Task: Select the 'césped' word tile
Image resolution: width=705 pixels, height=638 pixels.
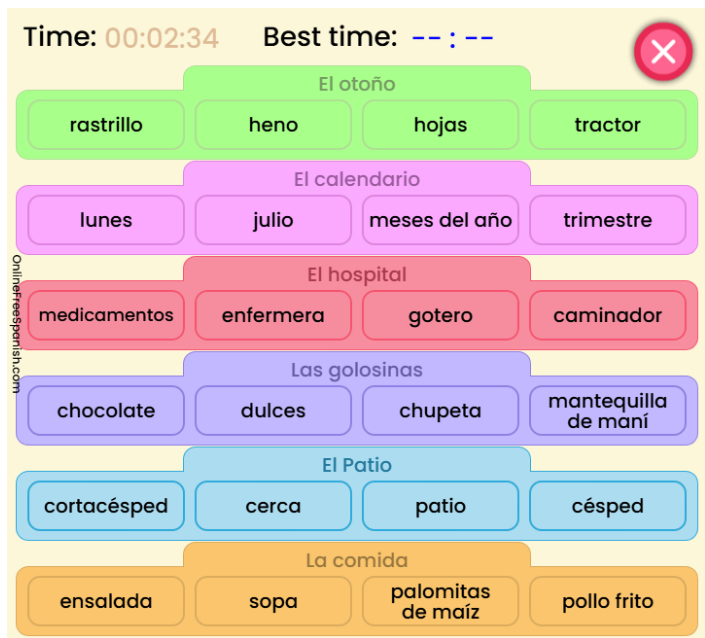Action: [x=607, y=506]
